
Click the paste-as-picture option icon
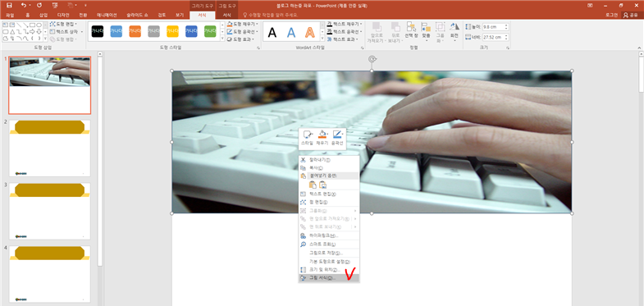pyautogui.click(x=323, y=185)
